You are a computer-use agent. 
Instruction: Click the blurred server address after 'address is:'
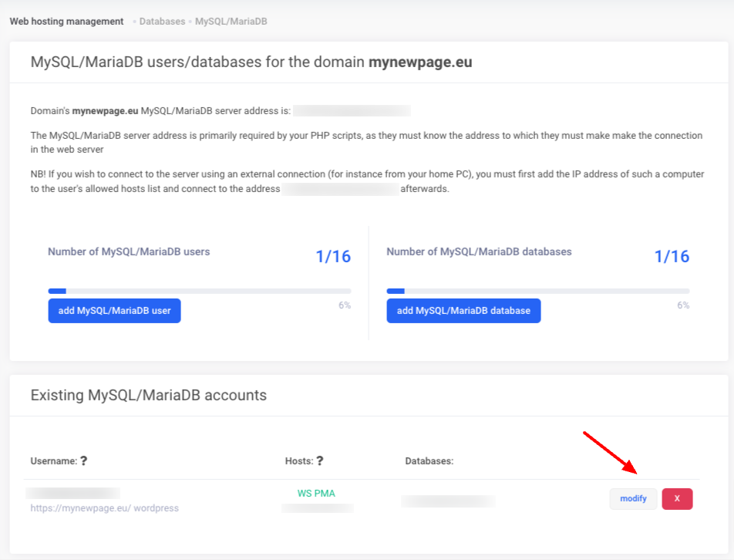coord(352,111)
